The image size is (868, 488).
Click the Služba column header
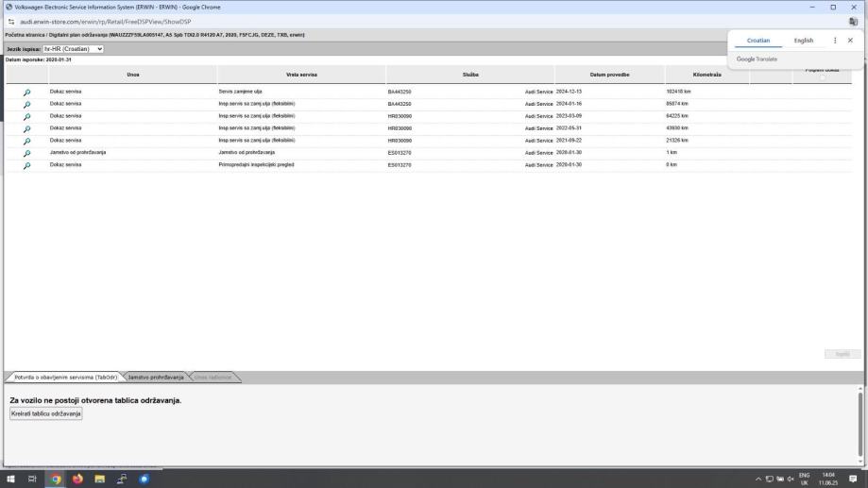470,75
